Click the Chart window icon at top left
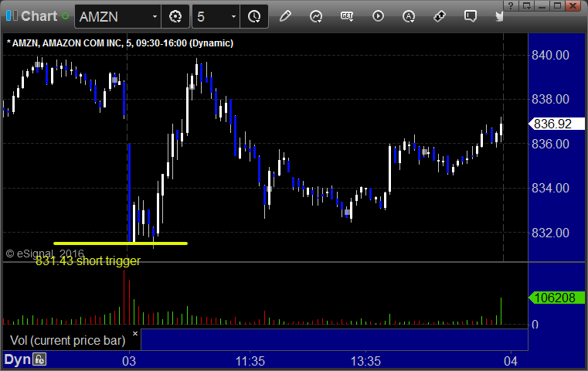The width and height of the screenshot is (588, 371). pyautogui.click(x=12, y=15)
